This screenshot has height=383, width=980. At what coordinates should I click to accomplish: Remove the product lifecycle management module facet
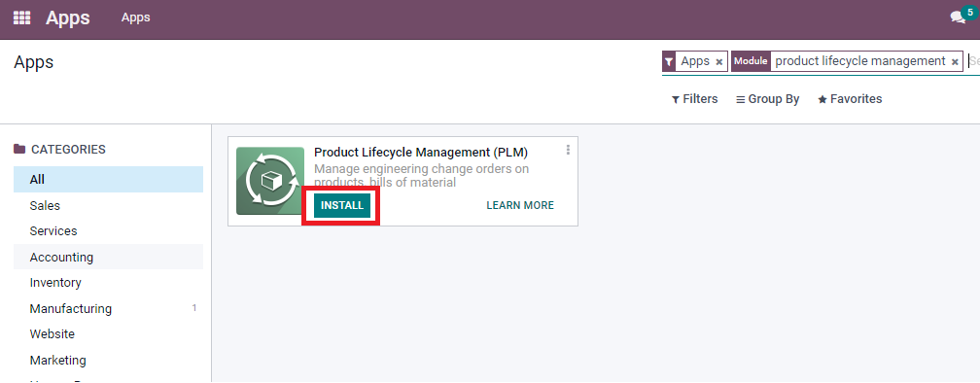point(955,62)
